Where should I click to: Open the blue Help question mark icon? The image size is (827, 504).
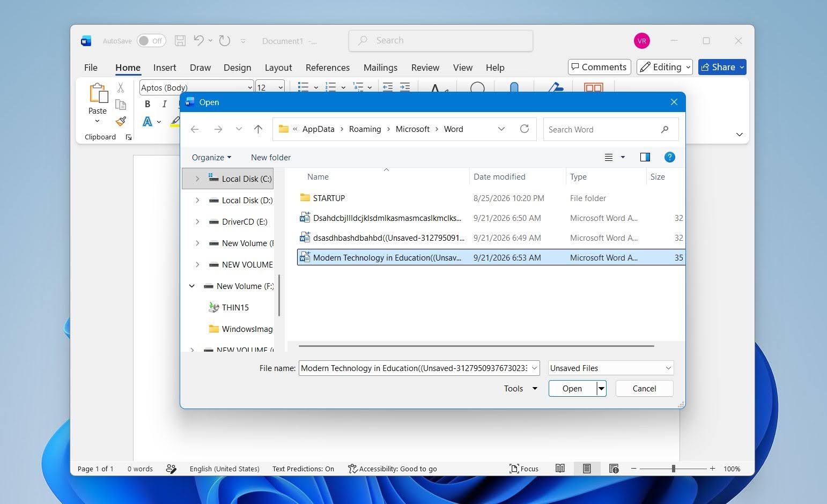[x=669, y=157]
